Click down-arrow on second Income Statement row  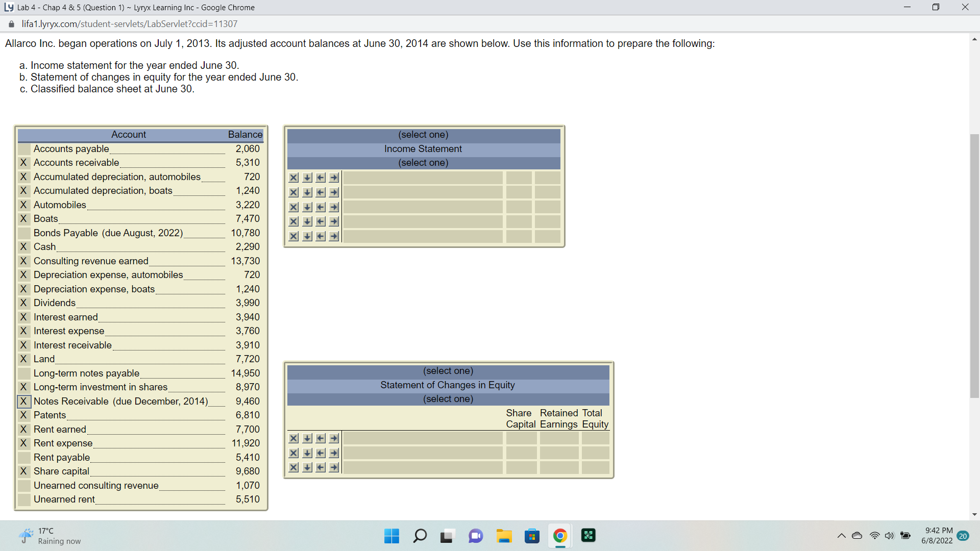307,192
